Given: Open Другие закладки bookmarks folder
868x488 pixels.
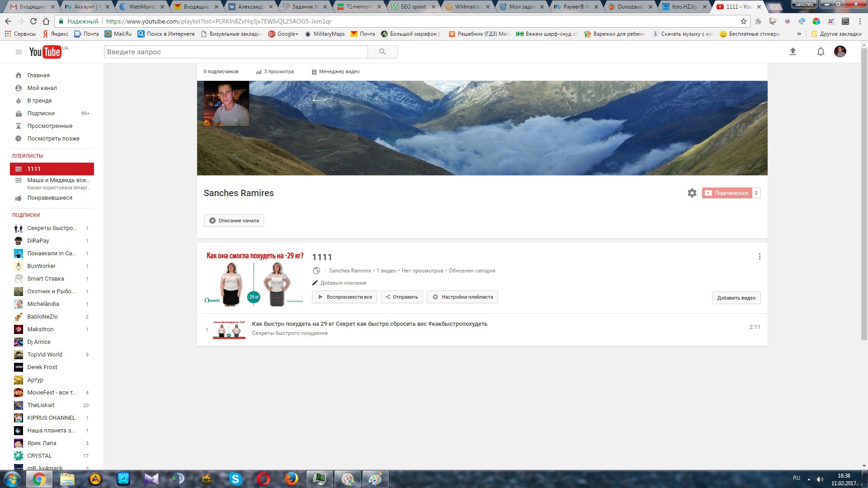Looking at the screenshot, I should click(x=836, y=34).
